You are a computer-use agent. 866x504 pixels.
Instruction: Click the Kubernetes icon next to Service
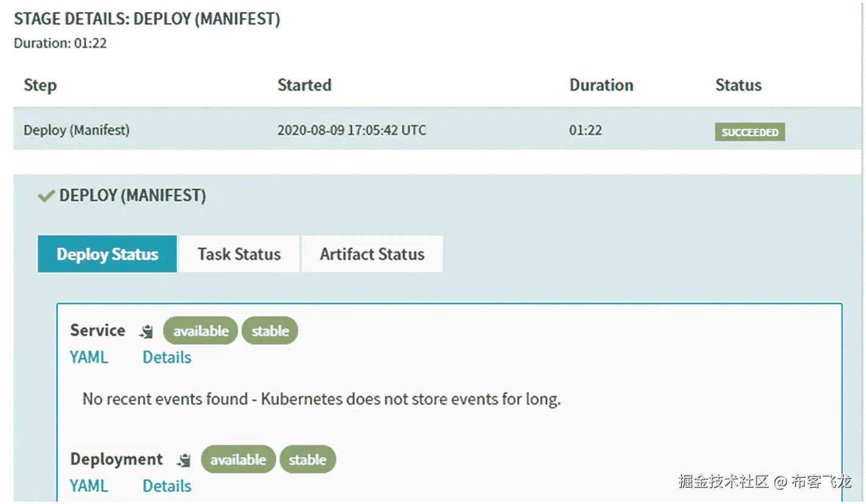146,332
